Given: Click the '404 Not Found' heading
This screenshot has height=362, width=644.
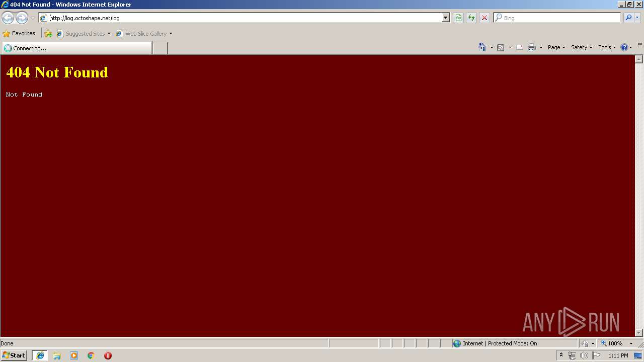Looking at the screenshot, I should click(x=57, y=72).
